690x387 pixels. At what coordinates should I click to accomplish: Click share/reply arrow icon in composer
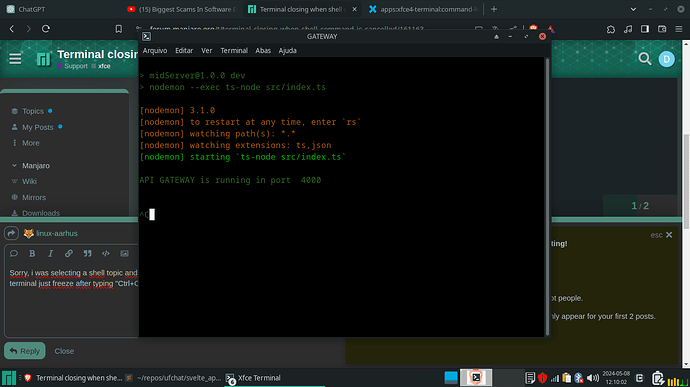coord(11,233)
